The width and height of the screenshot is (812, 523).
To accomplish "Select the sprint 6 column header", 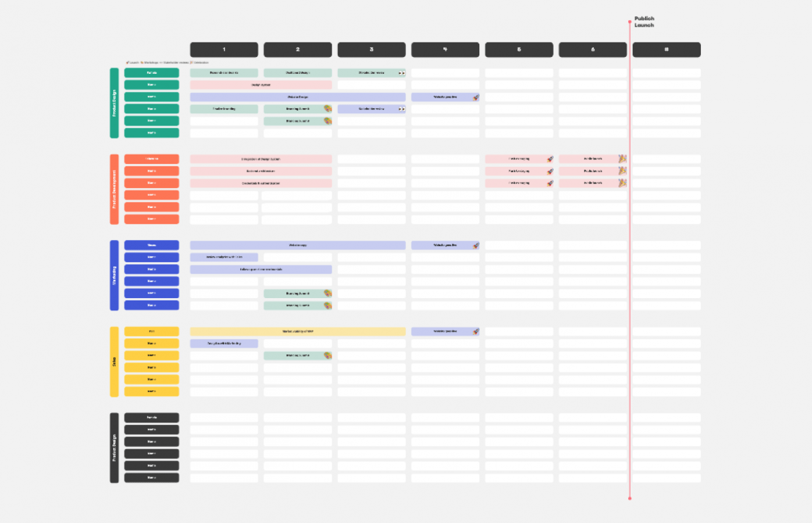I will [593, 49].
